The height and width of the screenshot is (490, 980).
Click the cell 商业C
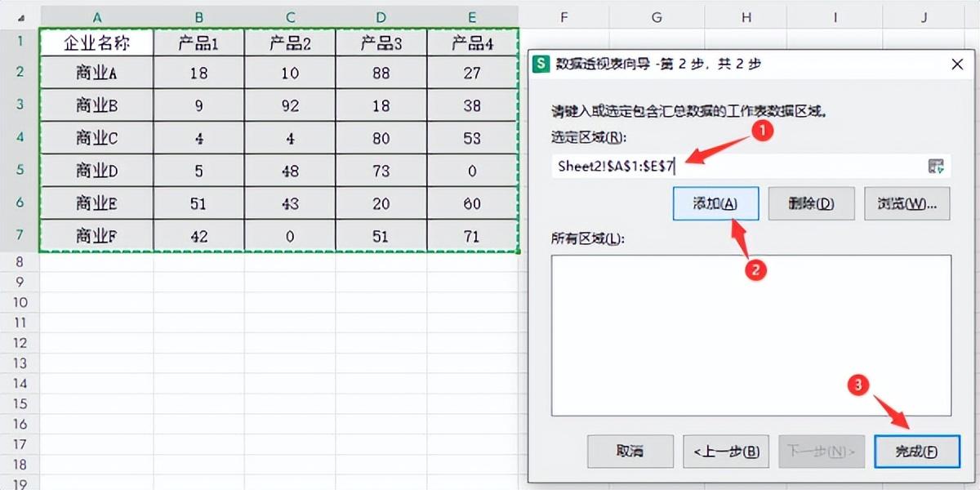point(97,138)
